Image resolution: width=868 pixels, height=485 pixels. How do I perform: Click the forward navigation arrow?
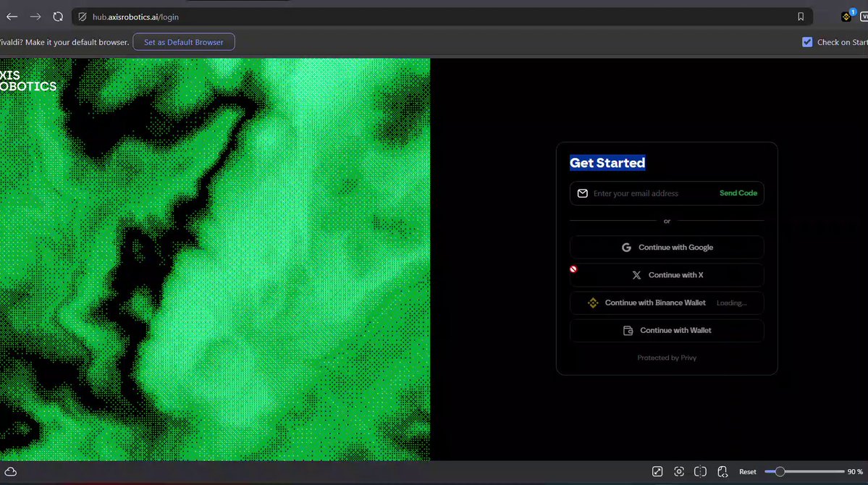[x=35, y=17]
